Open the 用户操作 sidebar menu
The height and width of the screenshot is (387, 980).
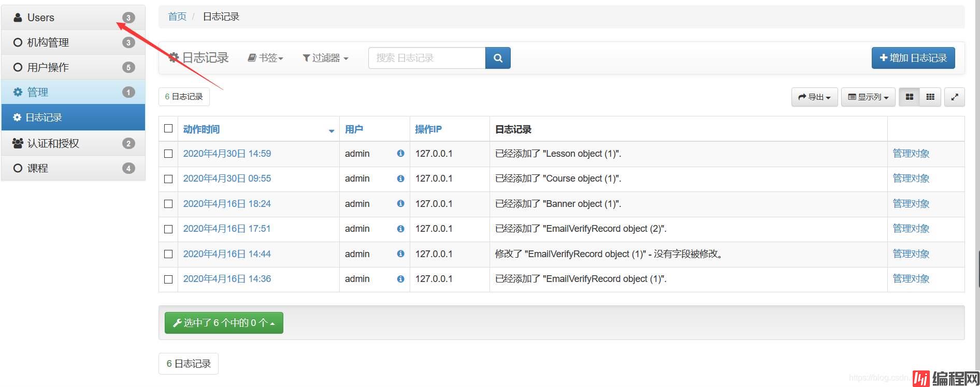[74, 67]
